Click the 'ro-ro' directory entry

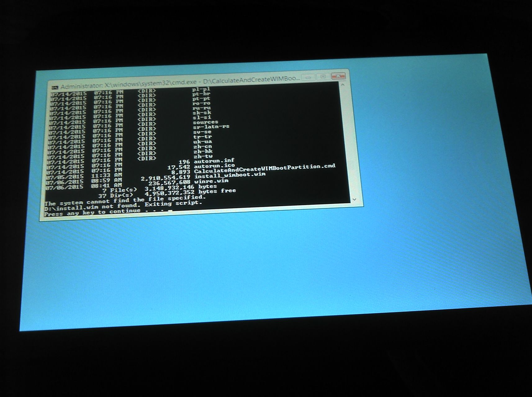point(201,103)
